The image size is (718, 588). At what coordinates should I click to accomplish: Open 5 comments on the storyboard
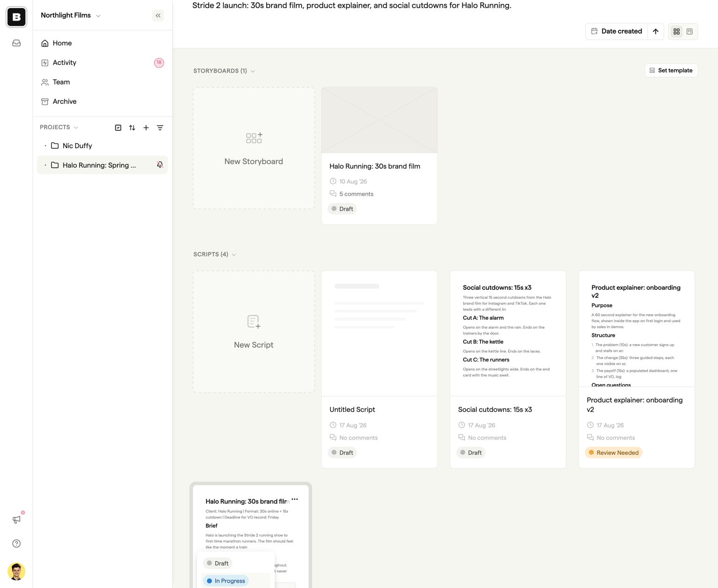pos(352,194)
